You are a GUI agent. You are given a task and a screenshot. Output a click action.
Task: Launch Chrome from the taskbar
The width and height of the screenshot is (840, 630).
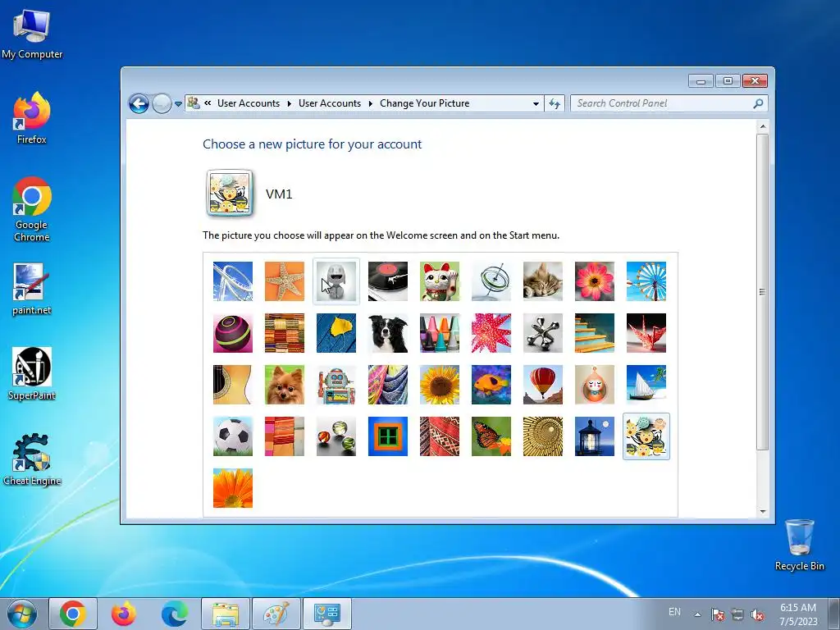pos(73,614)
